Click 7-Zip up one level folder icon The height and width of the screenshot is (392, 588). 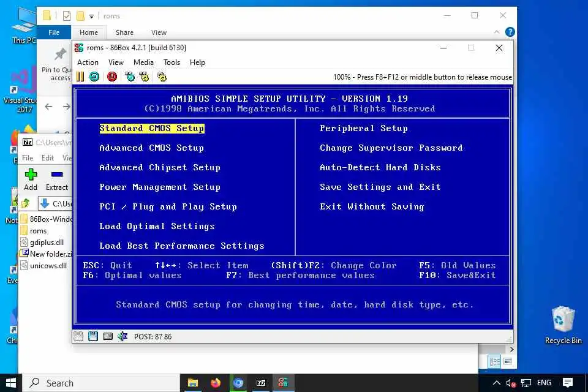26,204
